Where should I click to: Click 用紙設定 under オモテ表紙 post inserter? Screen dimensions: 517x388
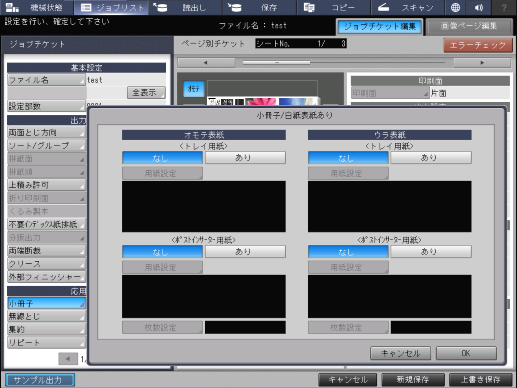click(162, 267)
